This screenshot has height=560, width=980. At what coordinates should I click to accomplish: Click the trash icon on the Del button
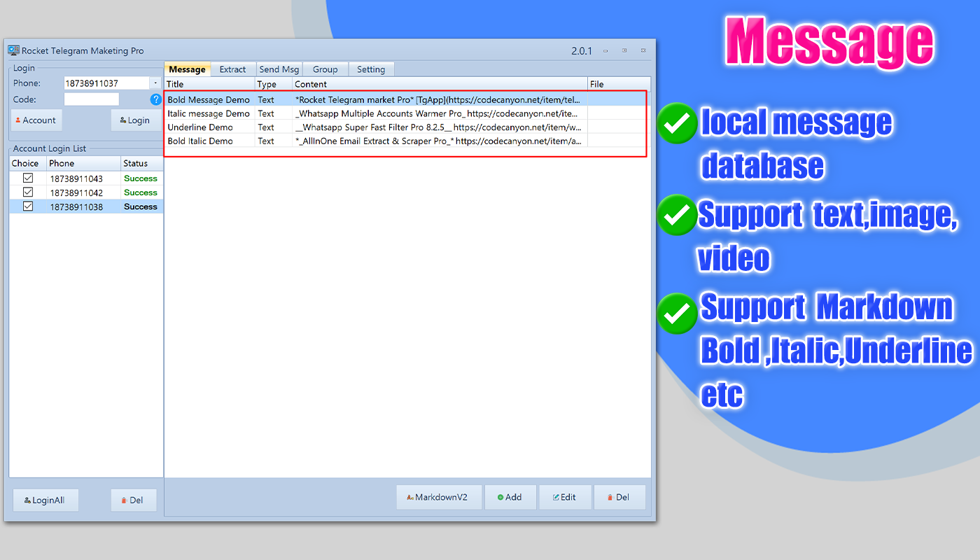(610, 497)
